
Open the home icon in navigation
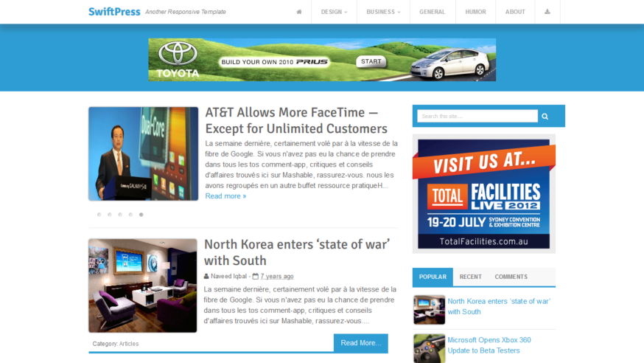point(299,12)
